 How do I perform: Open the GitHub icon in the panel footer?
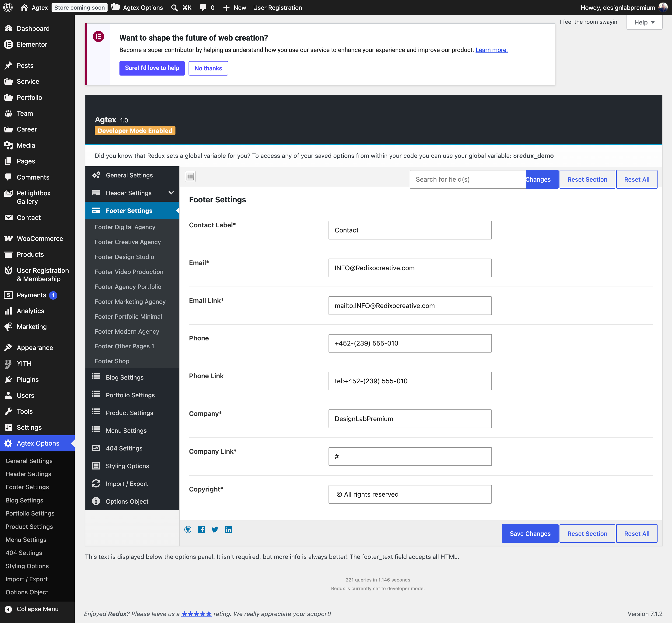tap(188, 529)
